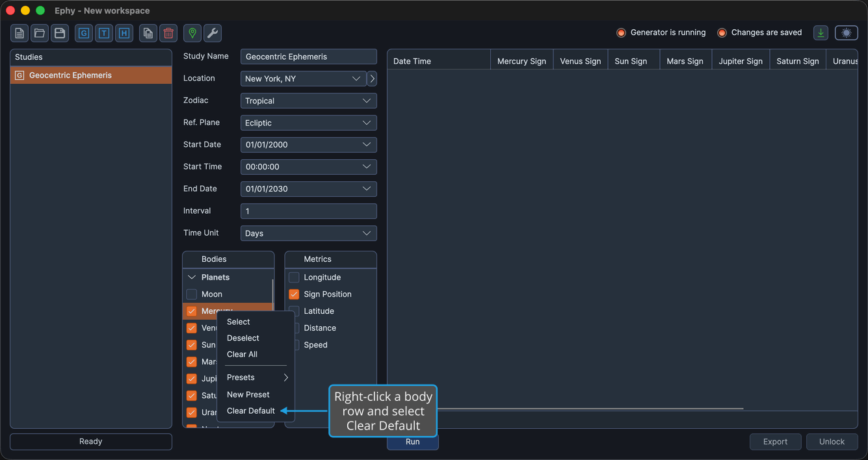Click the Unlock button
The image size is (868, 460).
[x=832, y=442]
